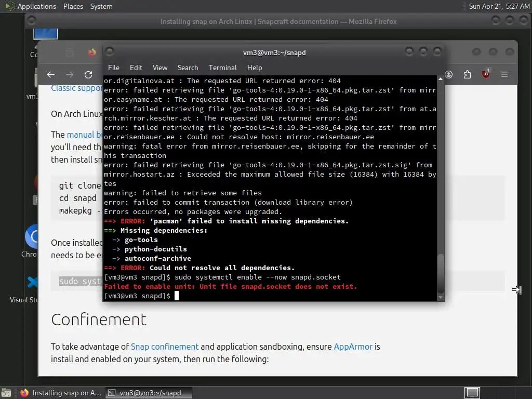The height and width of the screenshot is (399, 532).
Task: Open the terminal Search menu
Action: [188, 68]
